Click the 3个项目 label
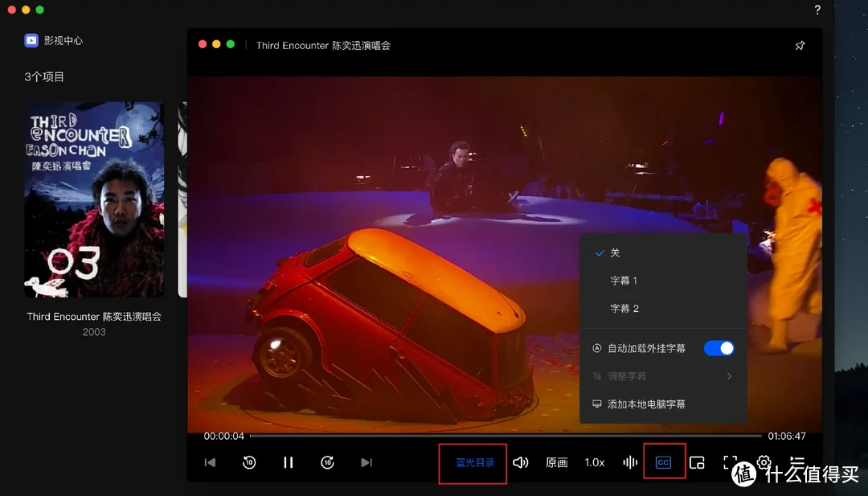This screenshot has height=496, width=868. point(44,77)
